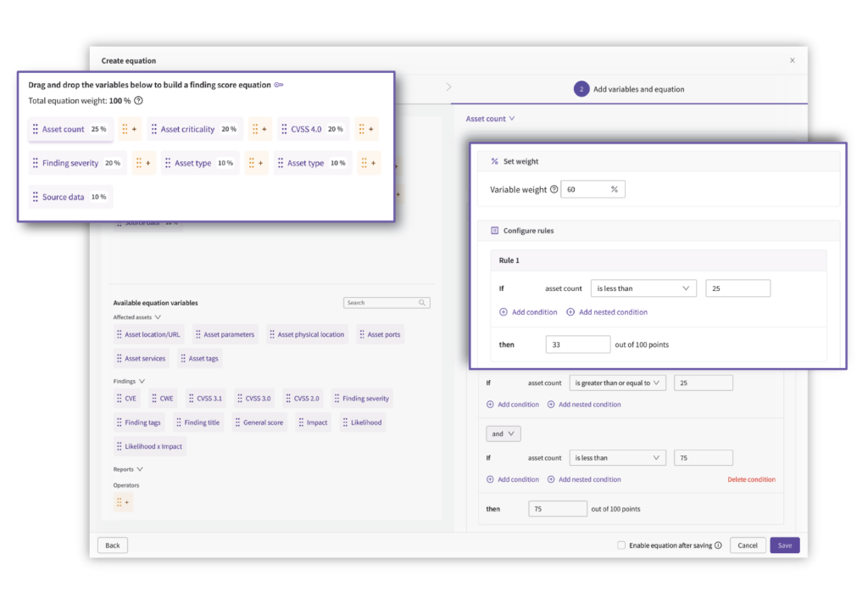Select the plus operator under Operators
Viewport: 868px width, 604px height.
[x=123, y=502]
